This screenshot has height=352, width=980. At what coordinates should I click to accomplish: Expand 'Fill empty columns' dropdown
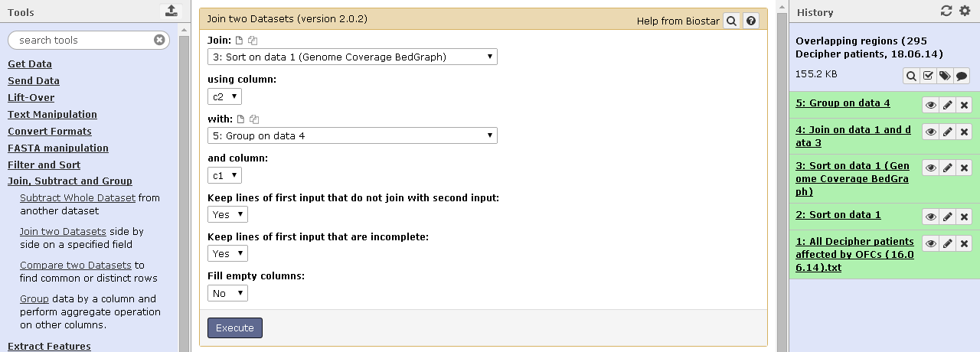click(x=227, y=293)
